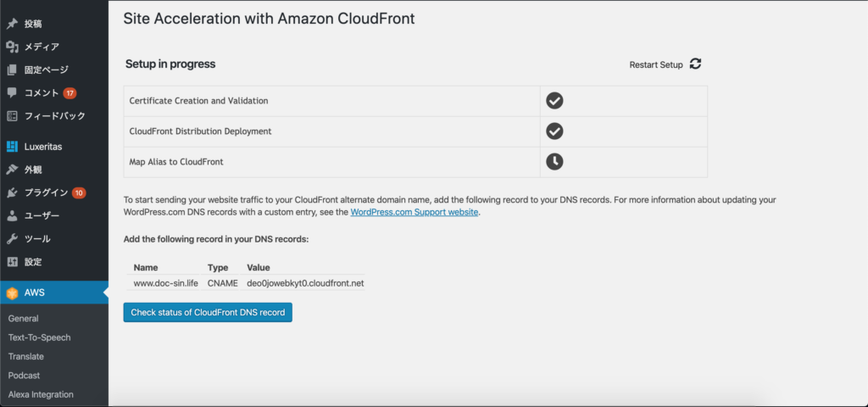Click the CloudFront Distribution Deployment row text

[200, 131]
